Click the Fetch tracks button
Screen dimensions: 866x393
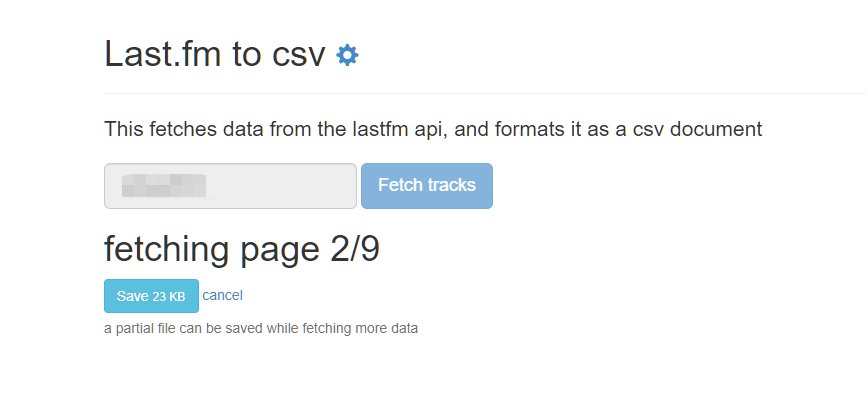[427, 186]
